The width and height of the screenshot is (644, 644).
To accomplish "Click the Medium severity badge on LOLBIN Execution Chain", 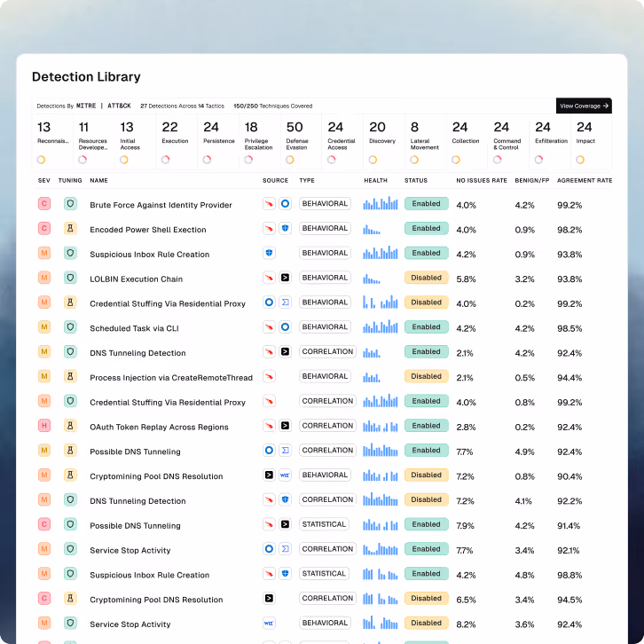I will tap(44, 278).
